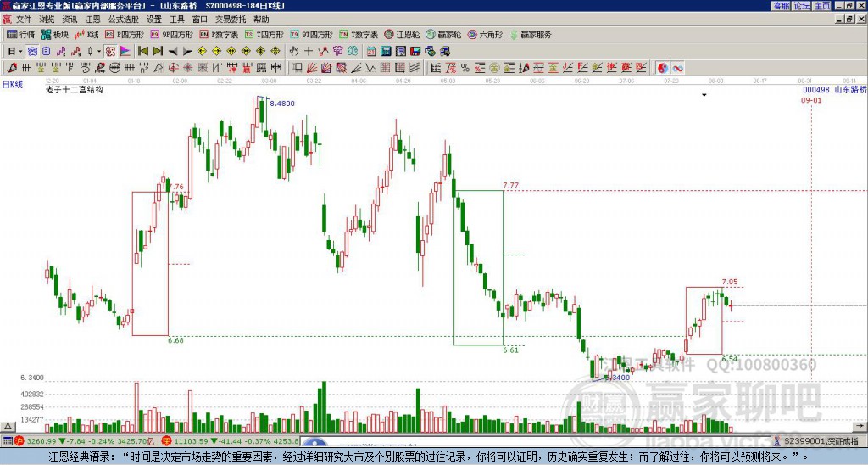Jump to last bar icon
The image size is (868, 465).
pos(158,52)
